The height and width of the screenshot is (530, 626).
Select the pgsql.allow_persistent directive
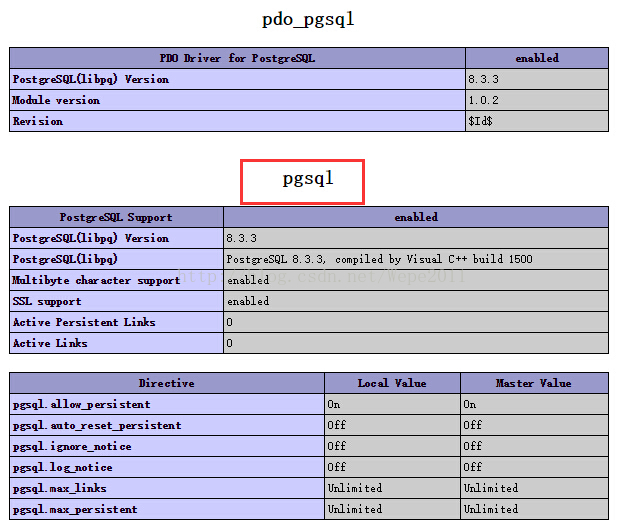(x=81, y=405)
